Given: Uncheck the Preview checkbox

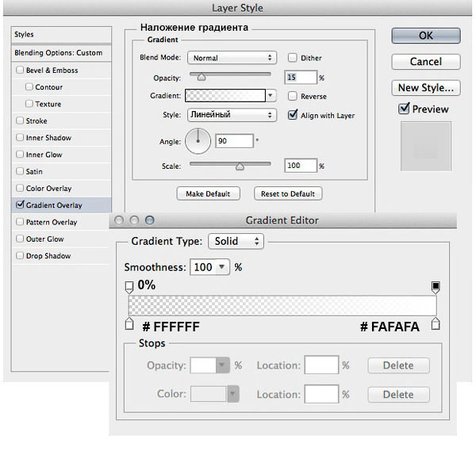Looking at the screenshot, I should tap(404, 109).
